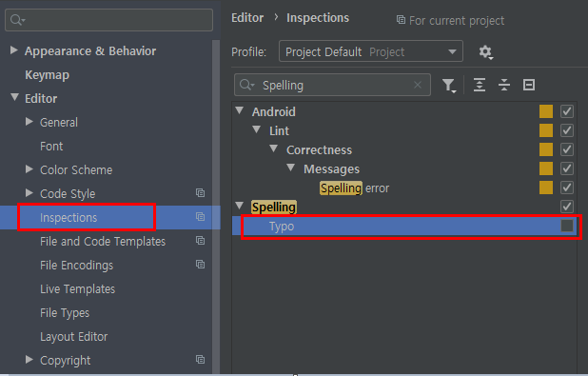Select the Typo inspection row
Screen dimensions: 588x376
tap(404, 227)
